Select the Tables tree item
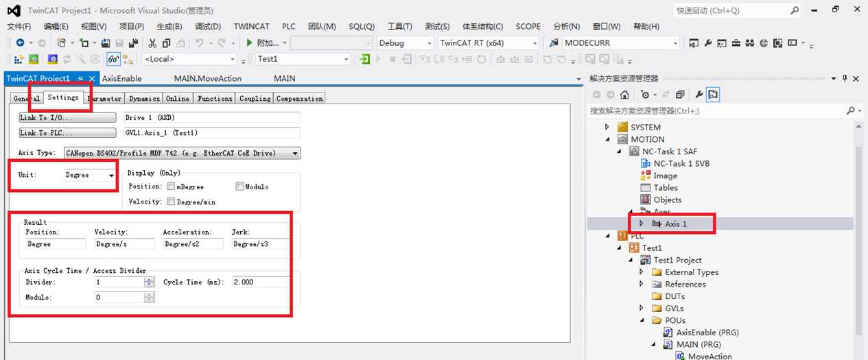The height and width of the screenshot is (360, 868). [666, 187]
